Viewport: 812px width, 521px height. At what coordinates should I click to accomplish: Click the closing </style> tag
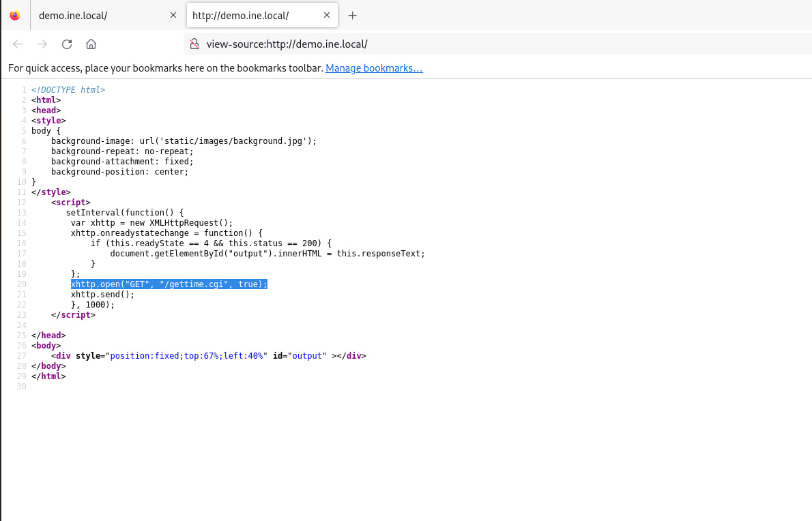(50, 192)
